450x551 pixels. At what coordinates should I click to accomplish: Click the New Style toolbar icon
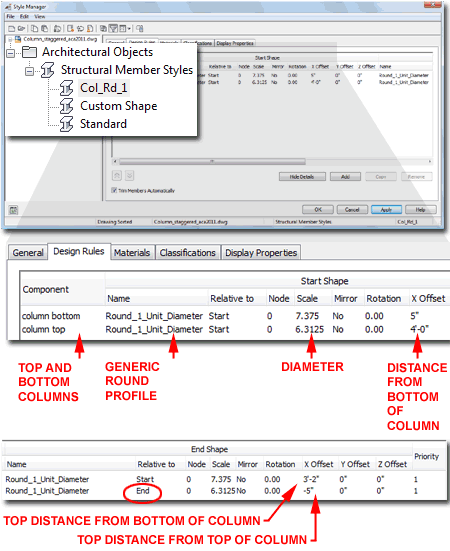pyautogui.click(x=70, y=28)
